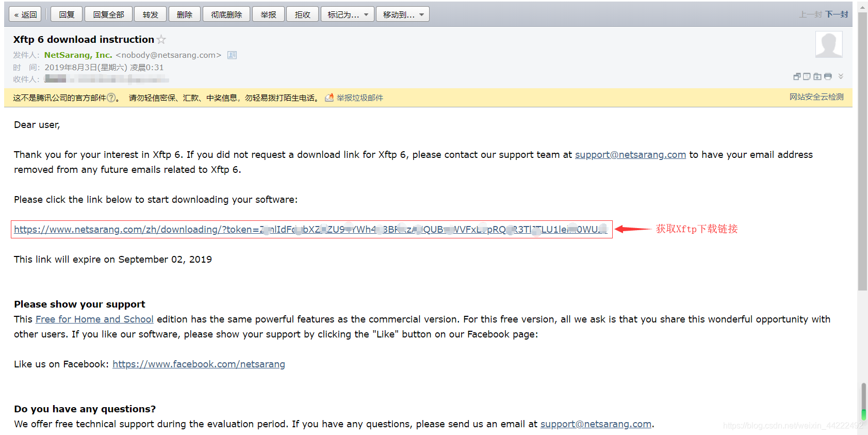Open 标记为... dropdown

tap(348, 14)
